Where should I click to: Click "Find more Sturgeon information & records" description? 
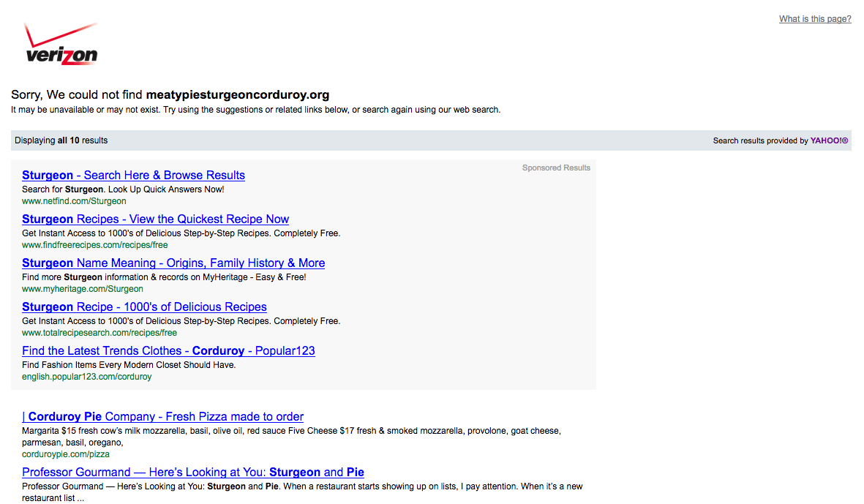[164, 277]
